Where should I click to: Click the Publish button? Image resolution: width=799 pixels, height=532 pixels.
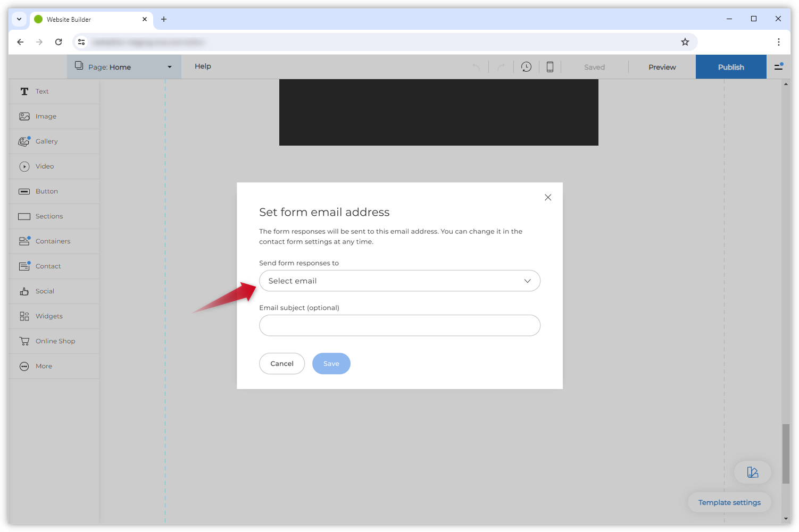pyautogui.click(x=730, y=66)
